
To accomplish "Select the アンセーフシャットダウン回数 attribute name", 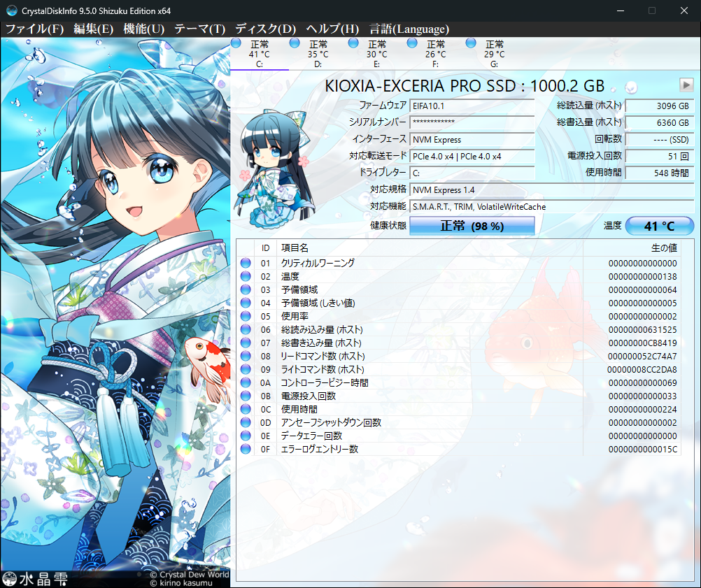I will [331, 422].
